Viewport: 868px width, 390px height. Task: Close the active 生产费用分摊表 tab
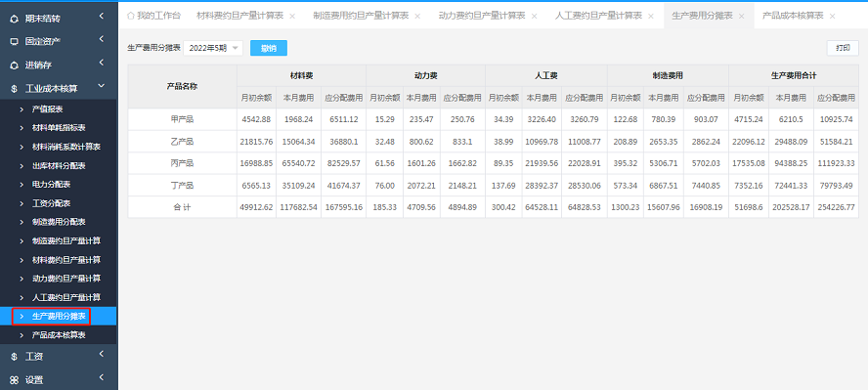tap(741, 16)
